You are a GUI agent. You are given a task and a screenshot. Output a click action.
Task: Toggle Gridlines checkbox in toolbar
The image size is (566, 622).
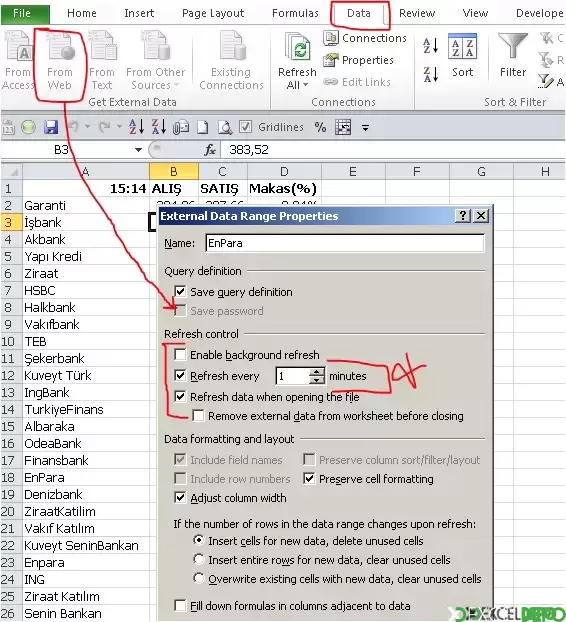point(245,127)
